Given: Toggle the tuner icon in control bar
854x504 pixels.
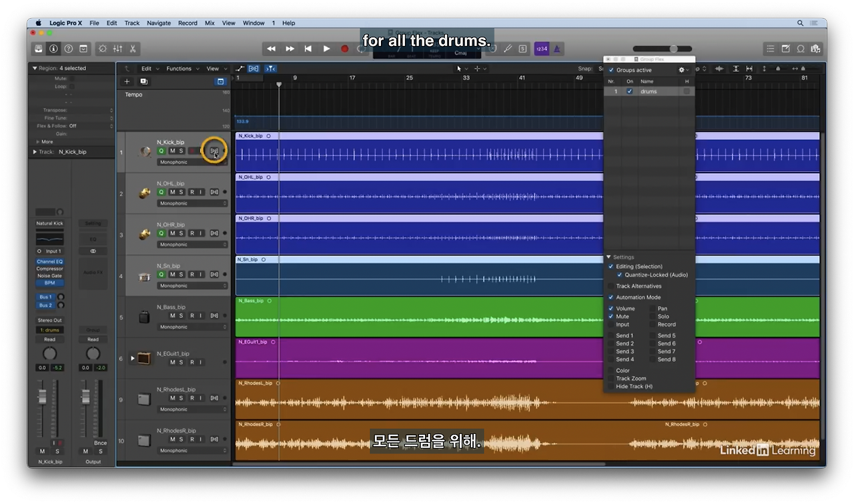Looking at the screenshot, I should pos(508,49).
